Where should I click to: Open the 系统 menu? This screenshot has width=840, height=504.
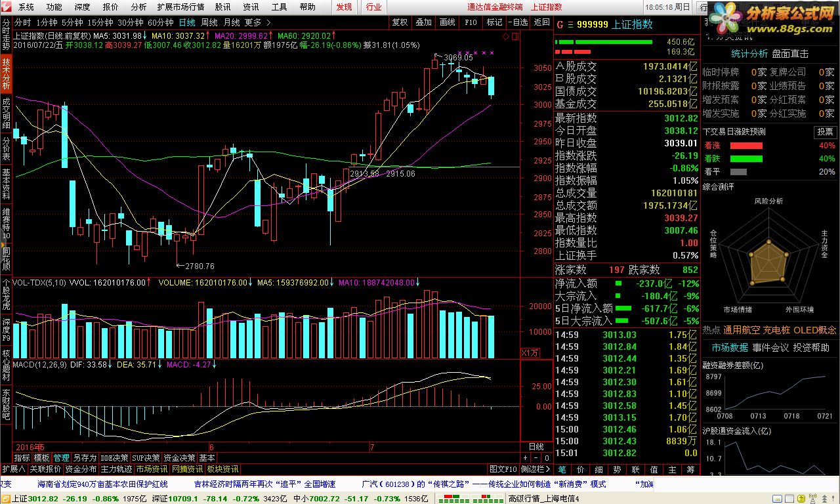26,7
